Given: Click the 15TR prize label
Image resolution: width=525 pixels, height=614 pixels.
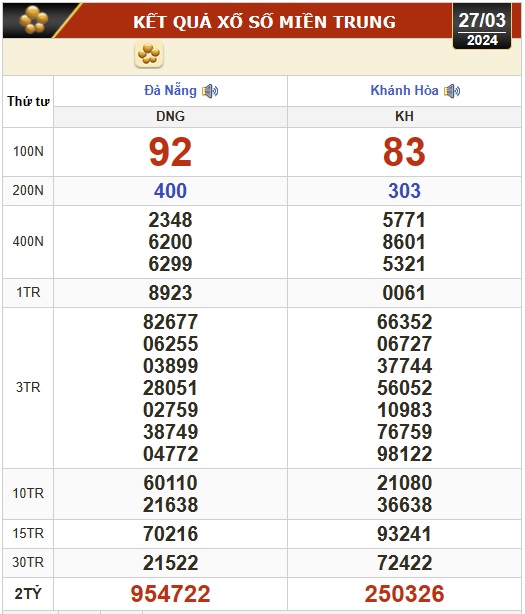Looking at the screenshot, I should point(28,534).
